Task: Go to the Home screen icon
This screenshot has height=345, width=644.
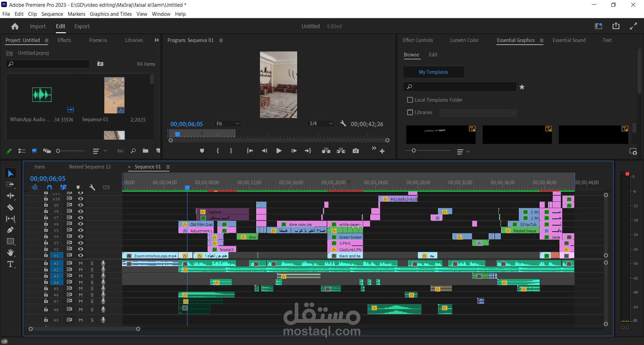Action: click(x=15, y=26)
